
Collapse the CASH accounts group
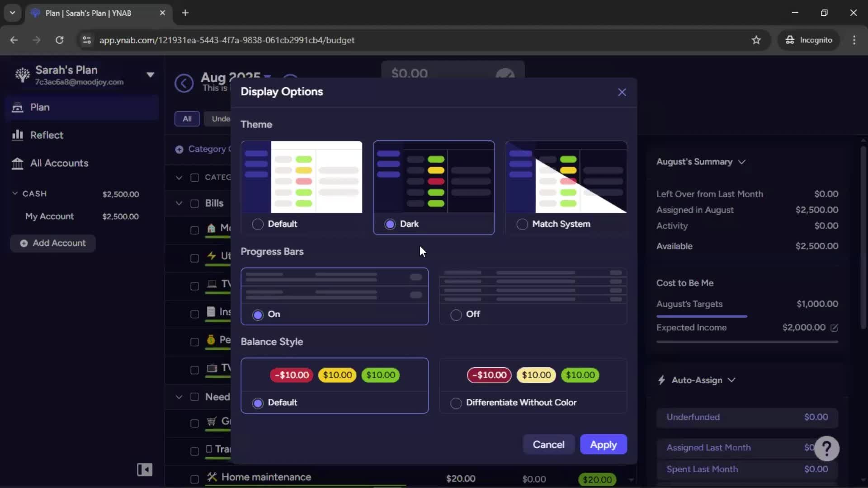15,193
